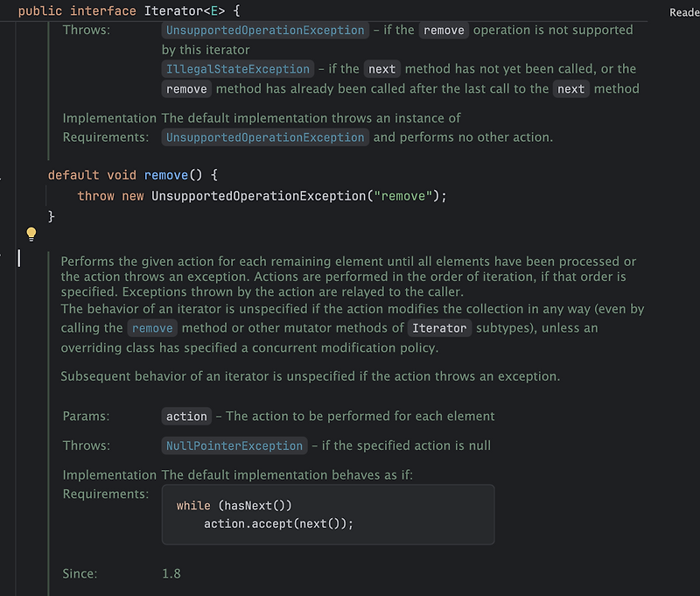Click the Iterator inline code tag in doc

439,328
